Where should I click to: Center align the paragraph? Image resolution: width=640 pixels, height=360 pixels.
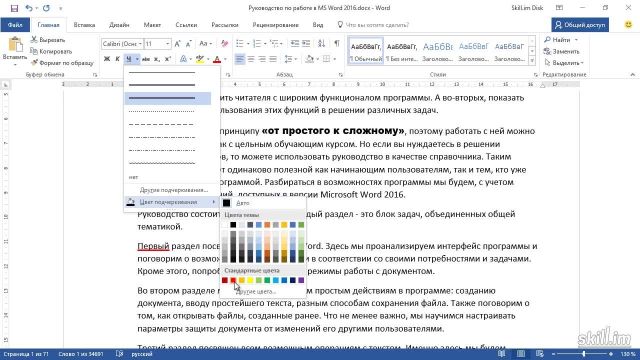(x=251, y=59)
